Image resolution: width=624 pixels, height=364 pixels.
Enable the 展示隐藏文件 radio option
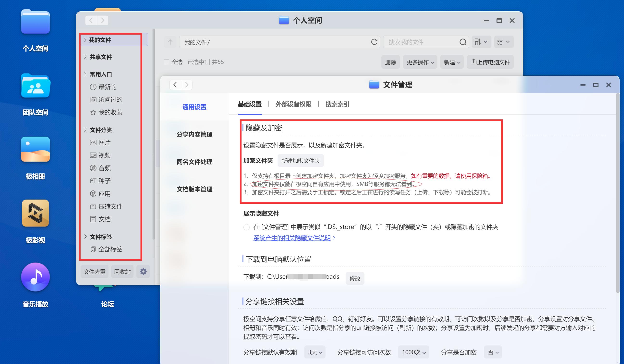(246, 227)
